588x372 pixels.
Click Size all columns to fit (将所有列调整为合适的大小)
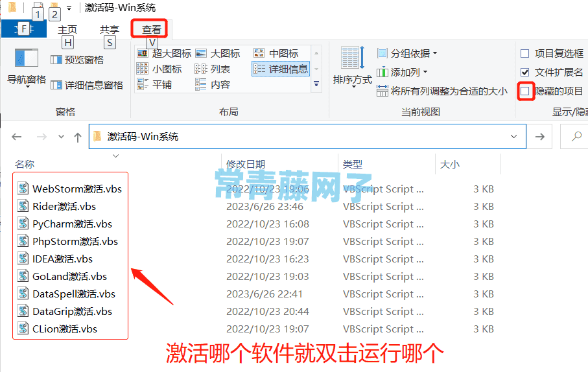[x=442, y=91]
